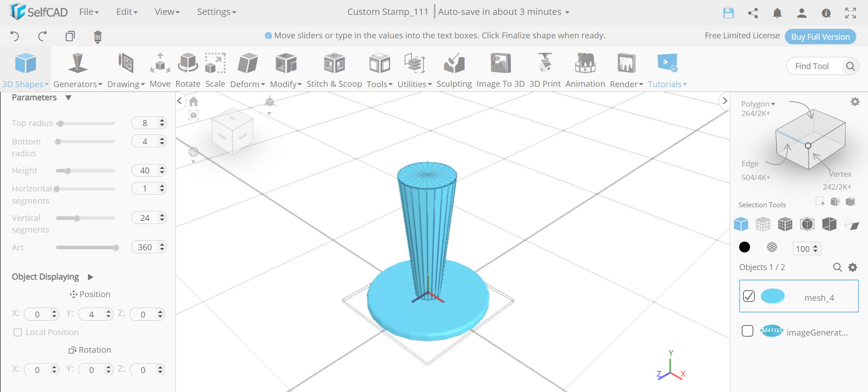Image resolution: width=868 pixels, height=392 pixels.
Task: Toggle fullscreen mode icon
Action: coord(850,13)
